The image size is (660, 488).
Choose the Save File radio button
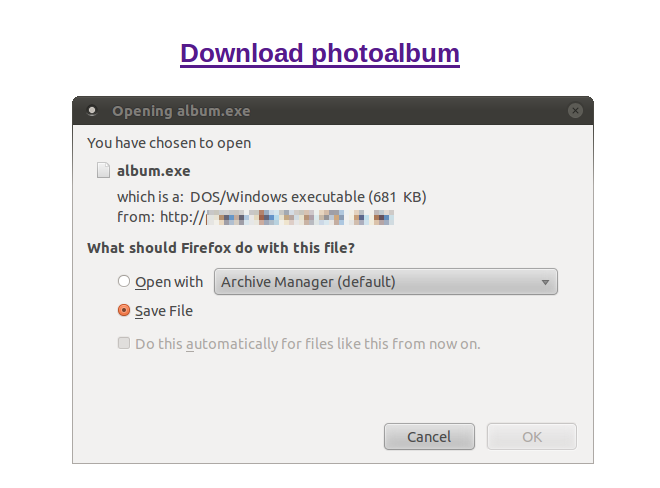124,311
